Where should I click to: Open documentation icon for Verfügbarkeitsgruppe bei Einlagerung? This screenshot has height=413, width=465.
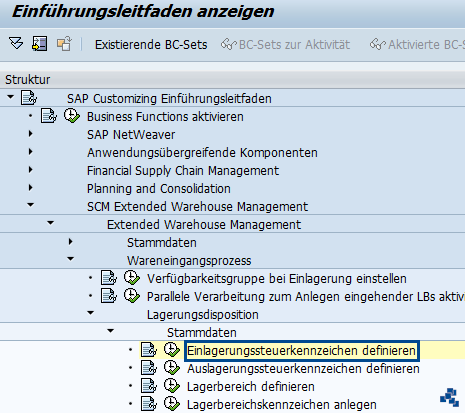(109, 278)
